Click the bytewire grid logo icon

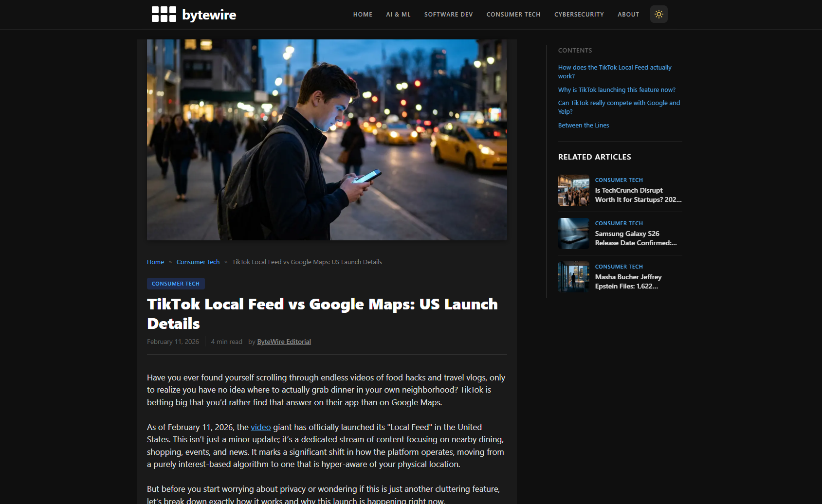coord(164,14)
